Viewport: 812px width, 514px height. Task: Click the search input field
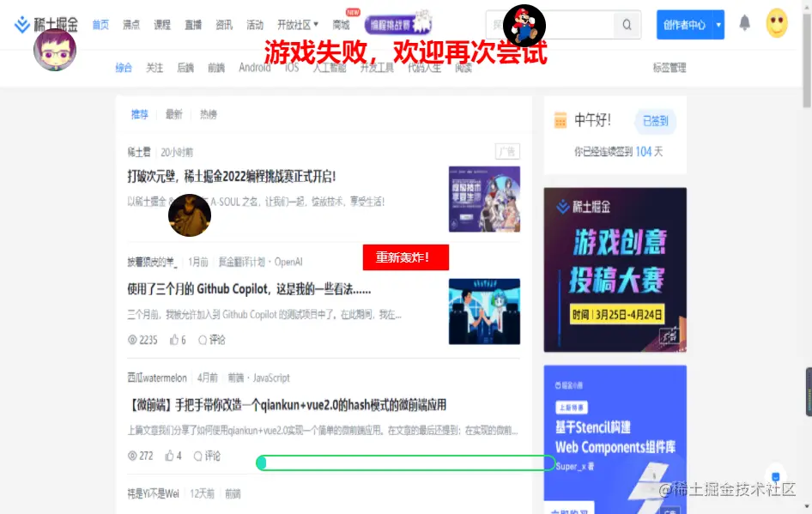coord(550,25)
